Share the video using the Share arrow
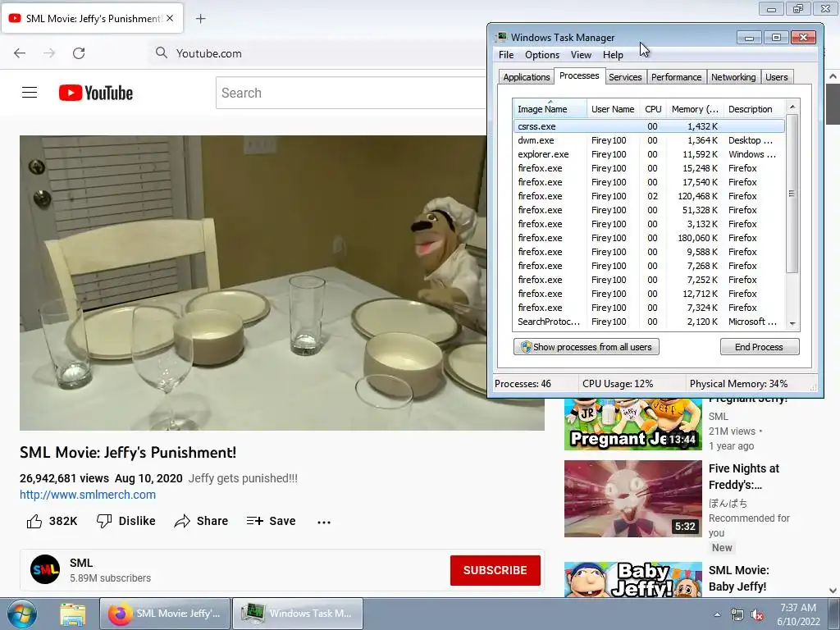The width and height of the screenshot is (840, 630). click(x=202, y=521)
